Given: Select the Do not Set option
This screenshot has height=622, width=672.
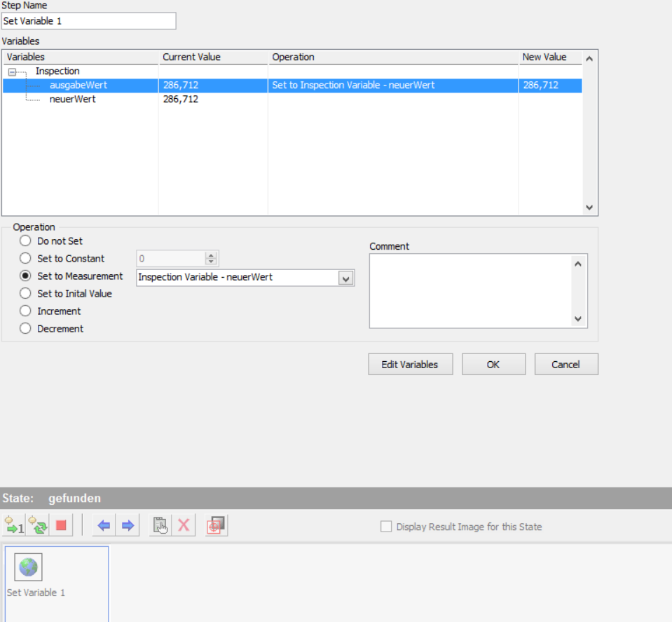Looking at the screenshot, I should [x=25, y=241].
